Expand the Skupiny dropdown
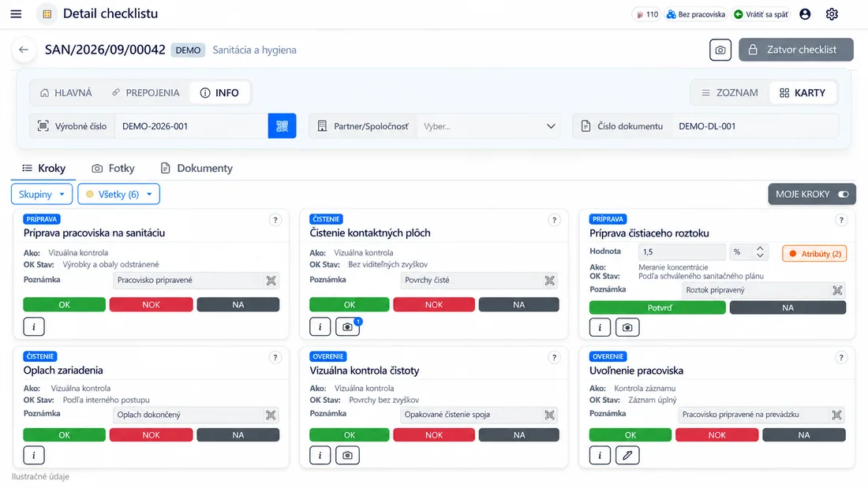The width and height of the screenshot is (868, 488). 42,194
